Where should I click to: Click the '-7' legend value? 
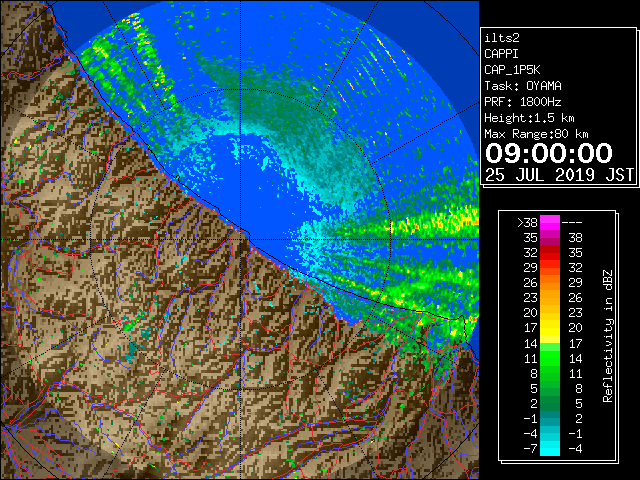tap(530, 448)
